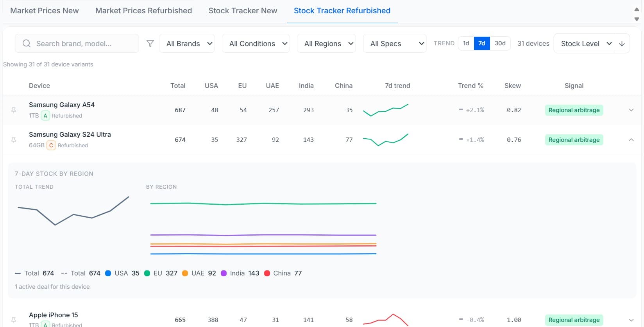Toggle sort direction arrow

622,43
